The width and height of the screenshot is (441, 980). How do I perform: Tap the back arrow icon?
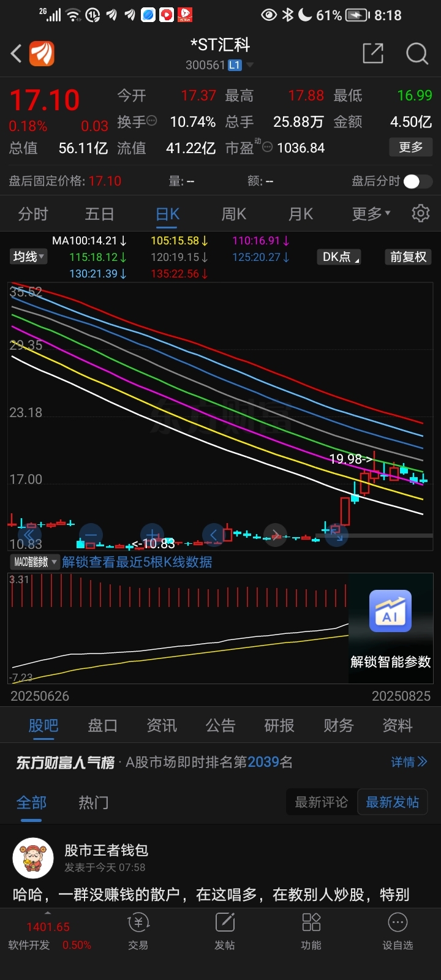point(16,54)
